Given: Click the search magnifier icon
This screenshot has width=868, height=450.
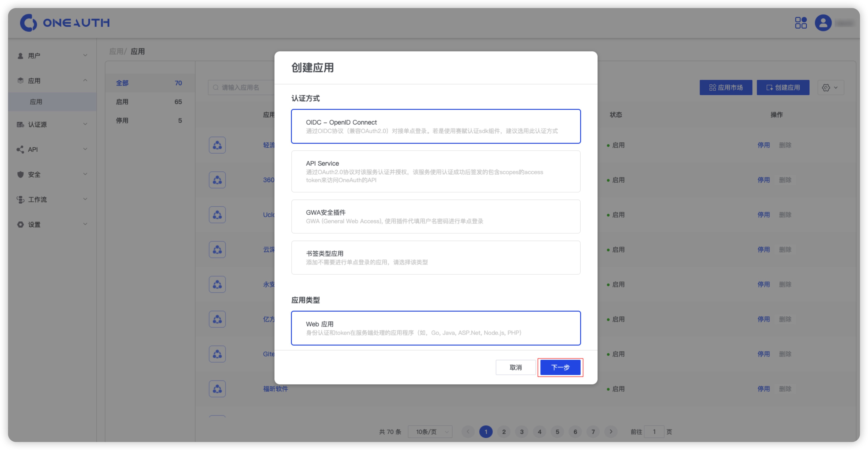Looking at the screenshot, I should (216, 87).
